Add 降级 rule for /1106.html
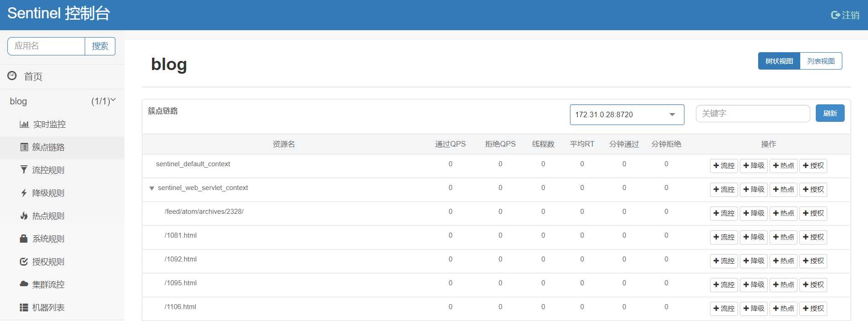The width and height of the screenshot is (868, 321). click(754, 309)
